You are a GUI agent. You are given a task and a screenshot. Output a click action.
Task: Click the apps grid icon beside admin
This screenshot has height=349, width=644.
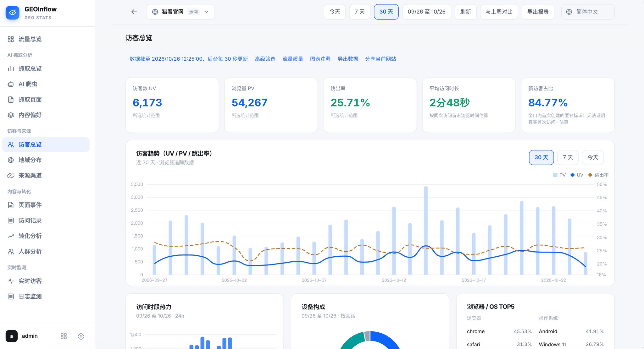click(x=64, y=336)
